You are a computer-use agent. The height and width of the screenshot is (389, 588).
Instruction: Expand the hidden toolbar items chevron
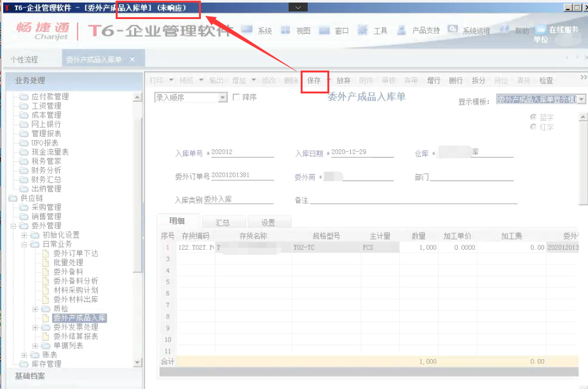point(583,77)
